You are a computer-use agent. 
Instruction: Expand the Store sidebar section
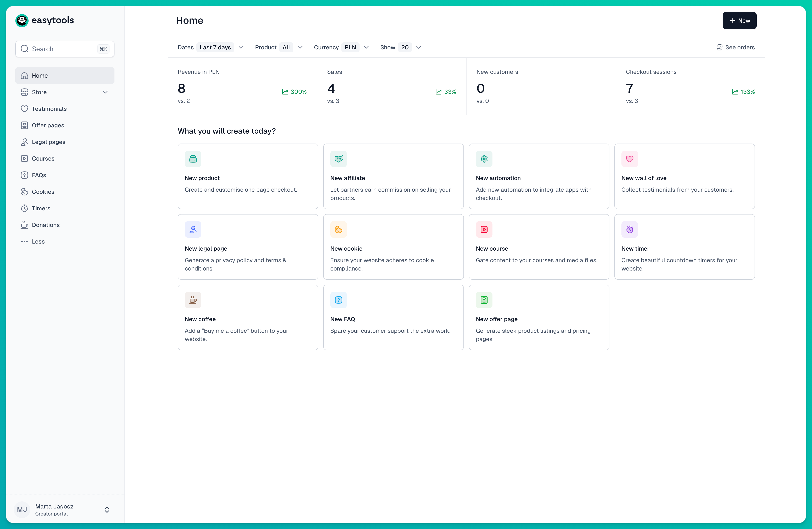click(x=105, y=92)
